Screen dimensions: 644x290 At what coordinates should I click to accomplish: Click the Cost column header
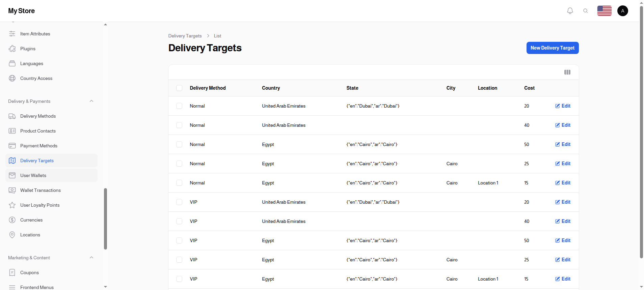coord(529,88)
